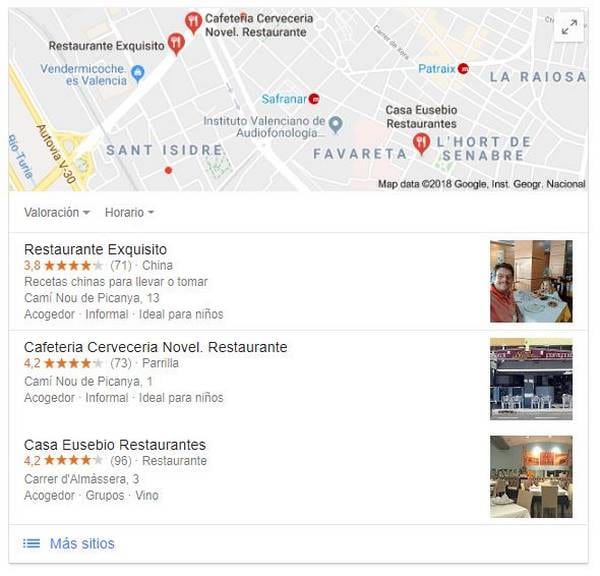Open the Restaurante Exquisito listing
The height and width of the screenshot is (576, 600).
[x=95, y=250]
